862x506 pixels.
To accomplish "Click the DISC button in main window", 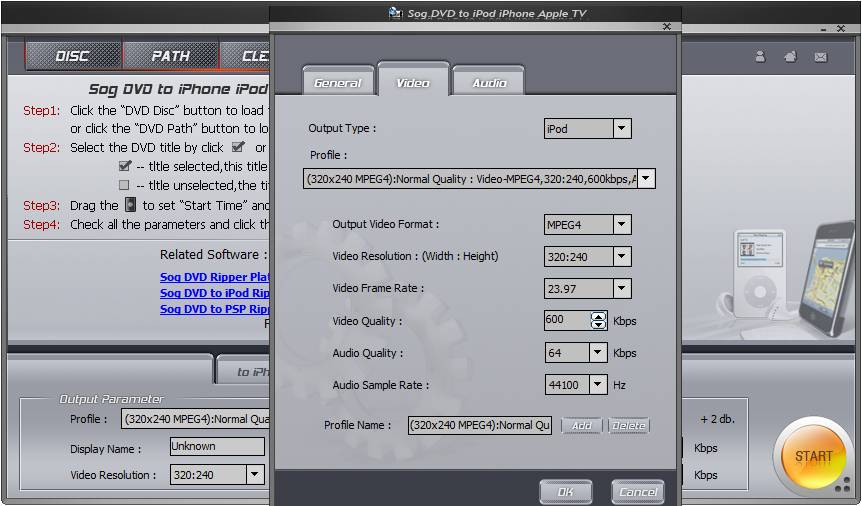I will (73, 56).
